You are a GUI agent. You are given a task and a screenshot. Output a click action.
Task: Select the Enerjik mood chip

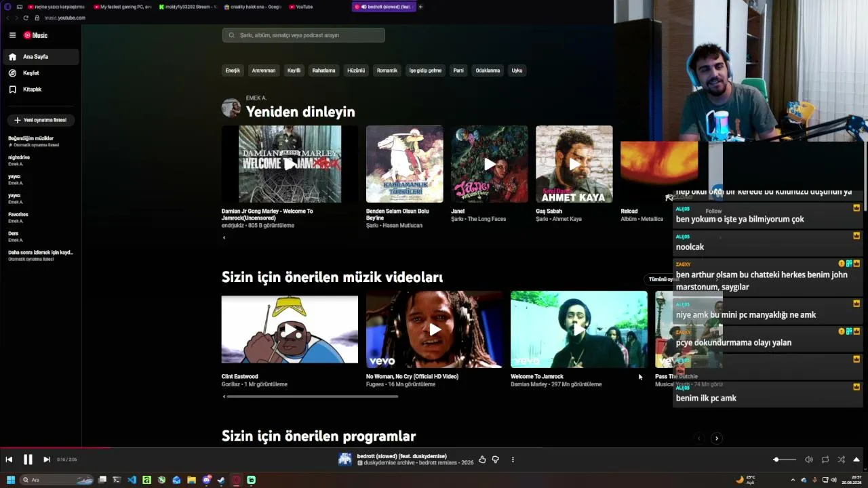pyautogui.click(x=233, y=70)
